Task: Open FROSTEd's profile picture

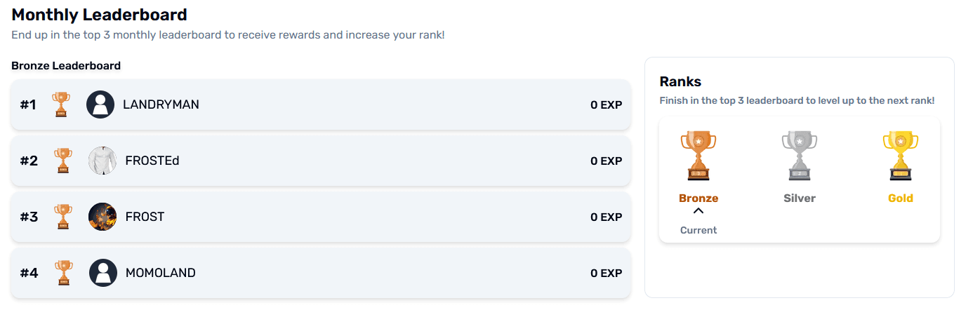Action: coord(102,161)
